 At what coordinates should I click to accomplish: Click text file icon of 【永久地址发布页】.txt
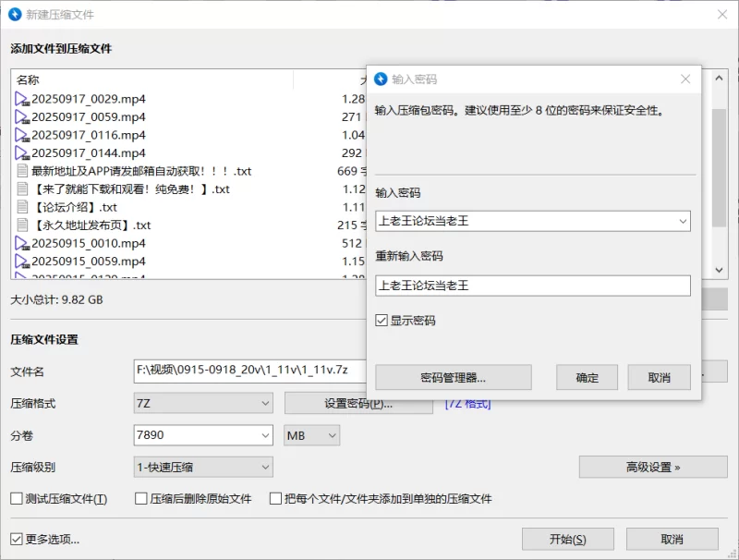(x=23, y=225)
